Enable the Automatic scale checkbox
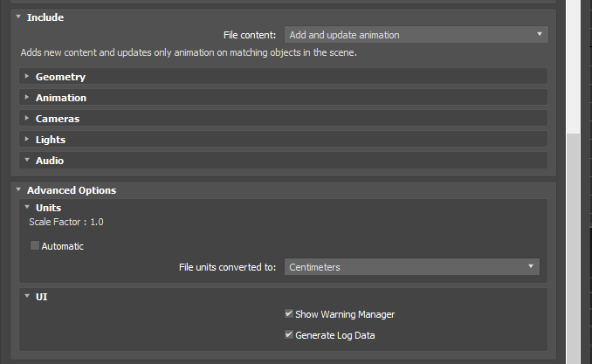The height and width of the screenshot is (364, 592). [35, 246]
